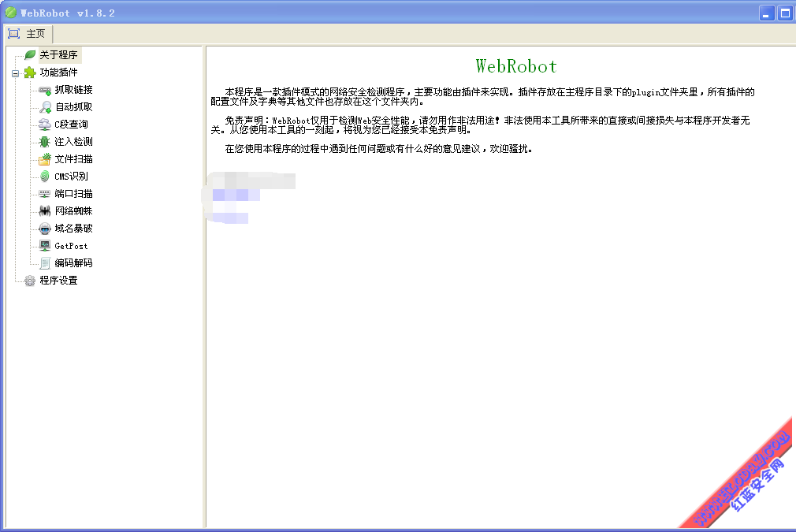Click the magnifier icon beside 自动抓取

tap(45, 107)
